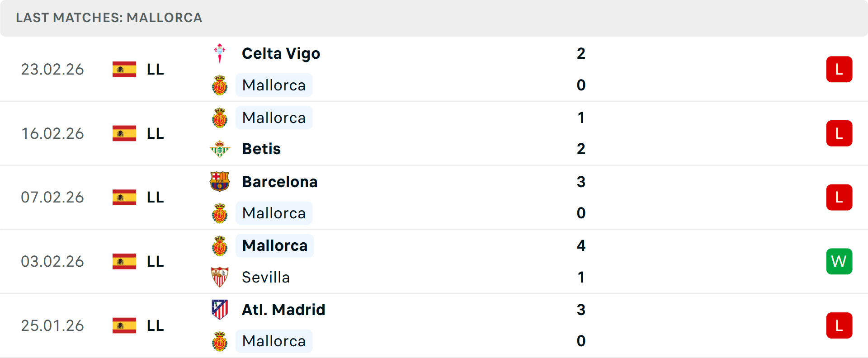Click the green W result badge
Viewport: 868px width, 358px height.
(839, 261)
